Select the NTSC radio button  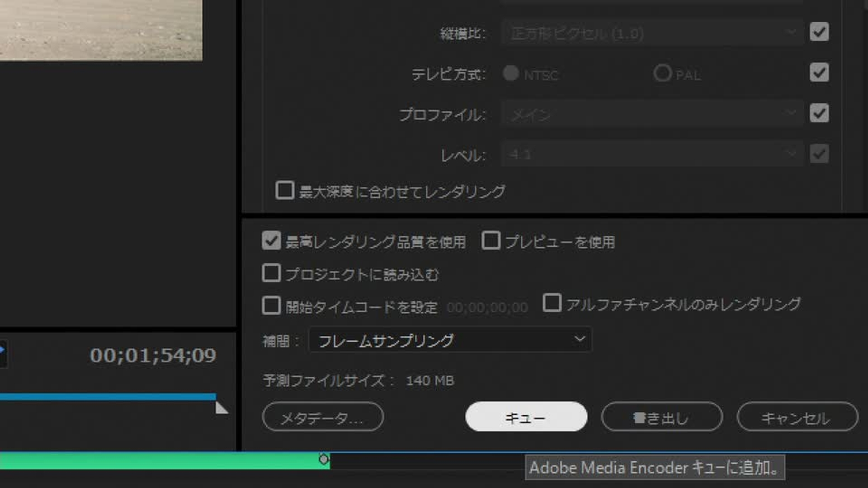[511, 73]
